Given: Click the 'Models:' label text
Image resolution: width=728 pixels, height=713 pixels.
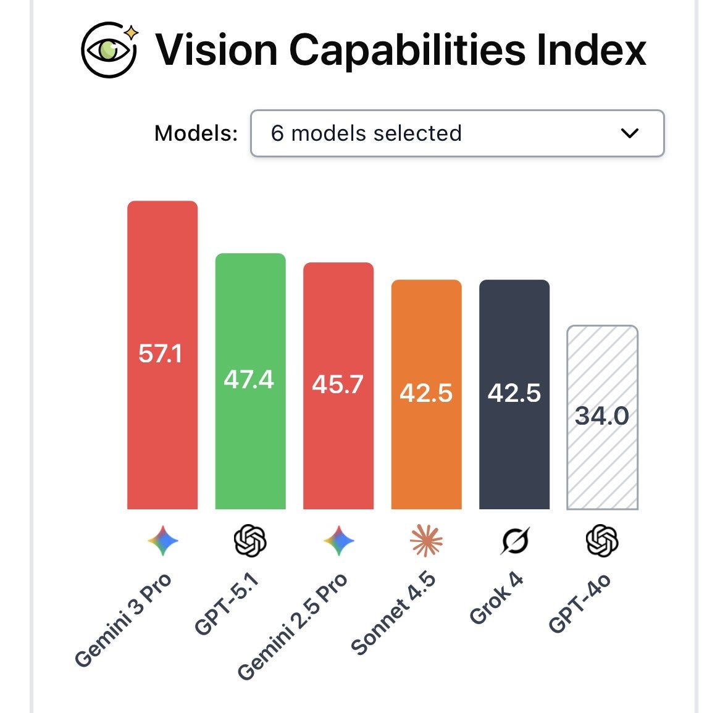Looking at the screenshot, I should [x=196, y=134].
